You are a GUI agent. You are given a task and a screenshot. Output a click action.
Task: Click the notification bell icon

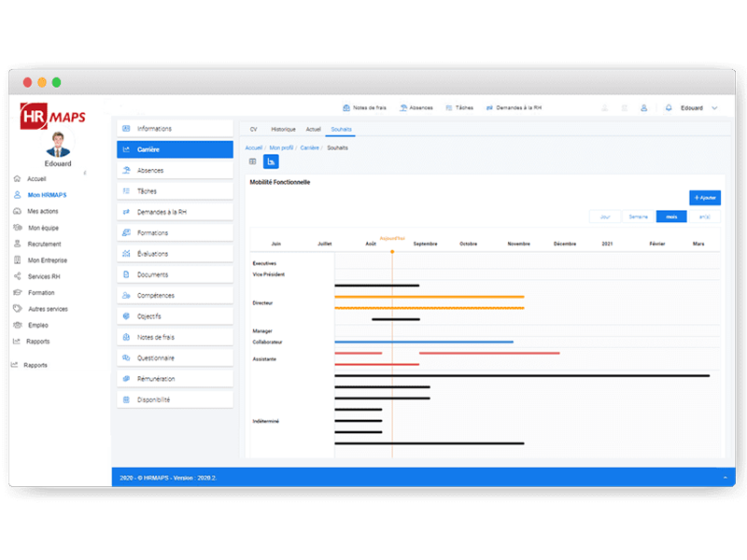click(669, 108)
